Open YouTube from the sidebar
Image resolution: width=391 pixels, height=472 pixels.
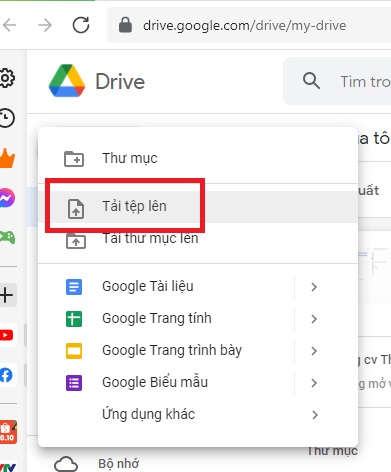[7, 335]
